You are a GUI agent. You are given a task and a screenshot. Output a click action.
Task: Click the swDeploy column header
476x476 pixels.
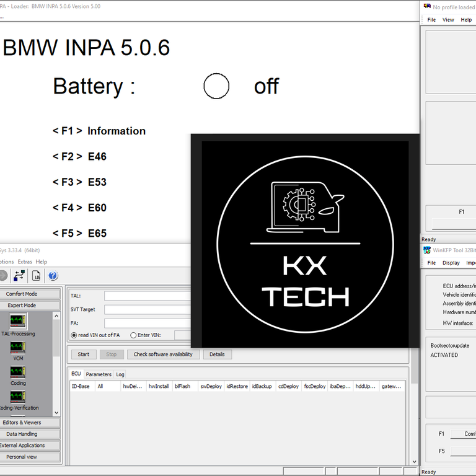pyautogui.click(x=211, y=386)
